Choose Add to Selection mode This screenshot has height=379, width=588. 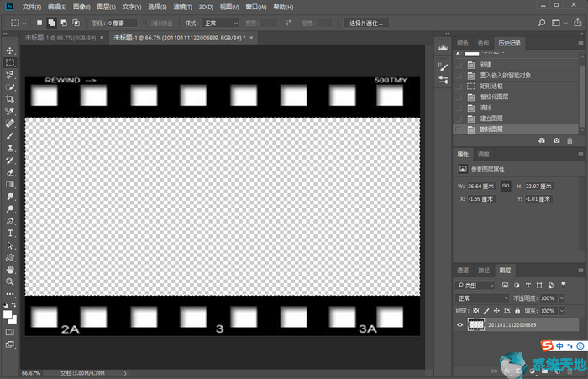(51, 23)
